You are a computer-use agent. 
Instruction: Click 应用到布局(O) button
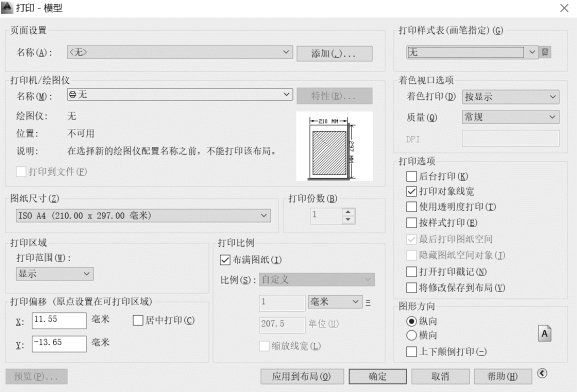pos(302,377)
